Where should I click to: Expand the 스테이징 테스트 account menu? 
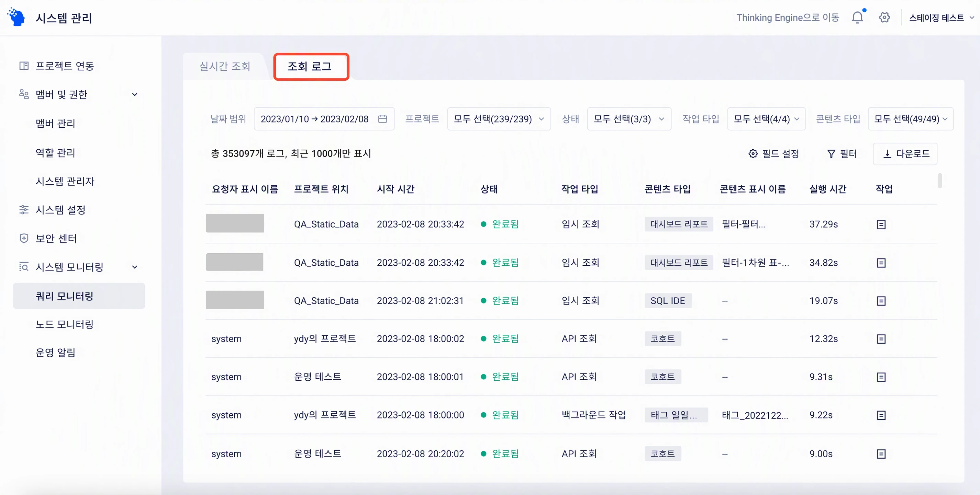[941, 18]
